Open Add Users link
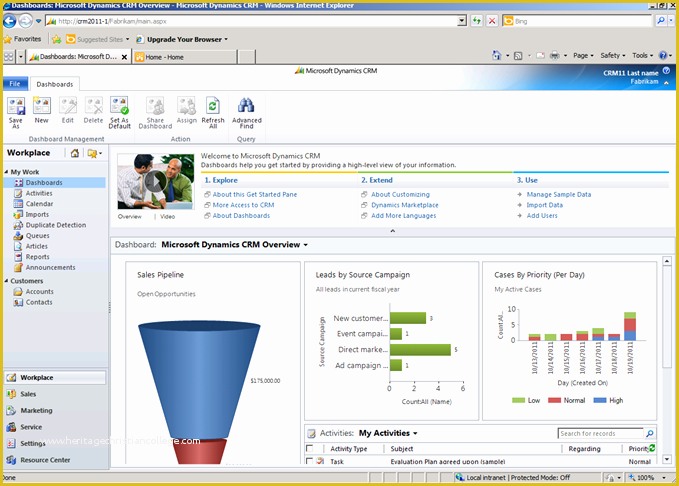Viewport: 679px width, 486px height. (542, 215)
